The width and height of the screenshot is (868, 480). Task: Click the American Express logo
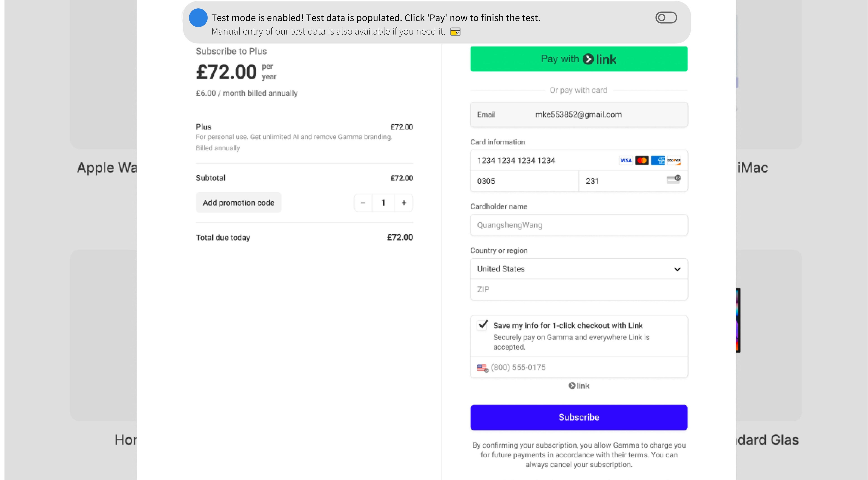tap(658, 161)
